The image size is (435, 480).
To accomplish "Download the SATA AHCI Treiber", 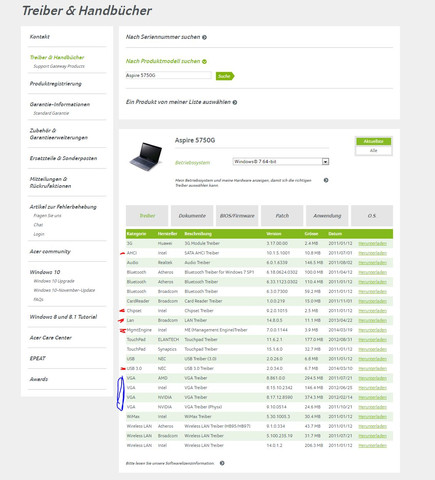I will pos(372,253).
